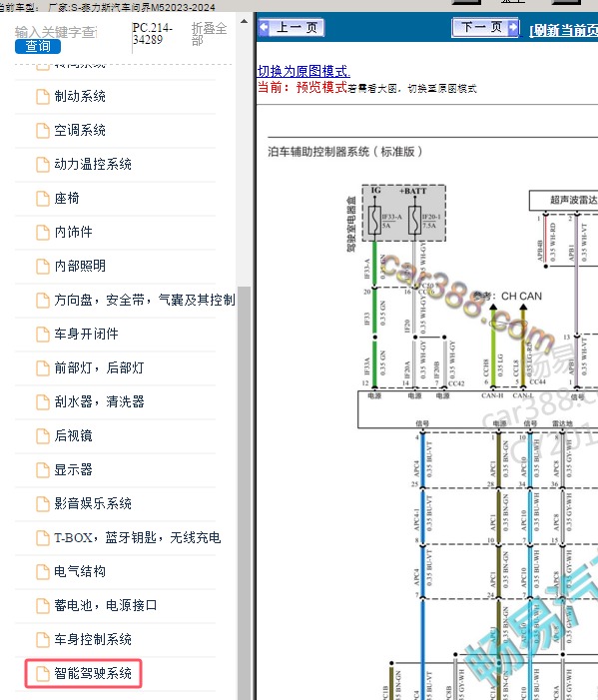
Task: Click the left arrow icon on 上一页
Action: [265, 27]
